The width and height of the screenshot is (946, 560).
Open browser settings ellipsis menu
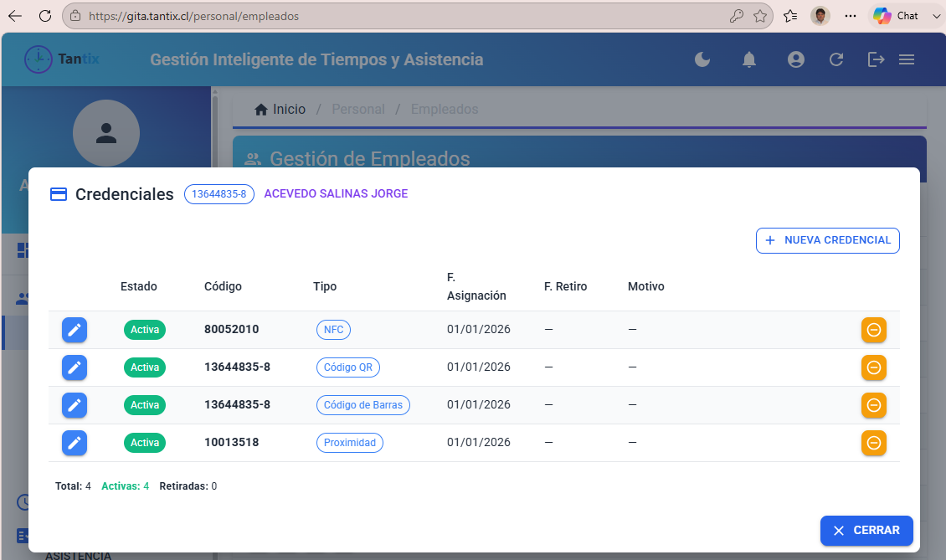tap(851, 16)
